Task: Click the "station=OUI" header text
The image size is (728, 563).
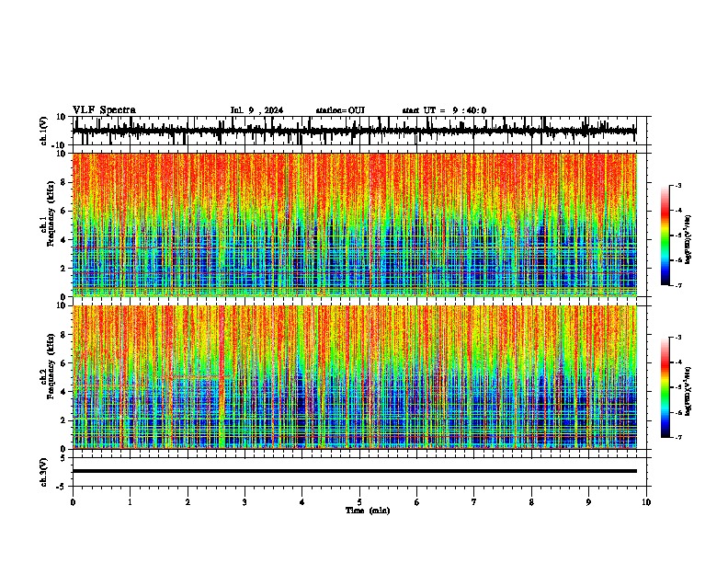Action: point(340,110)
